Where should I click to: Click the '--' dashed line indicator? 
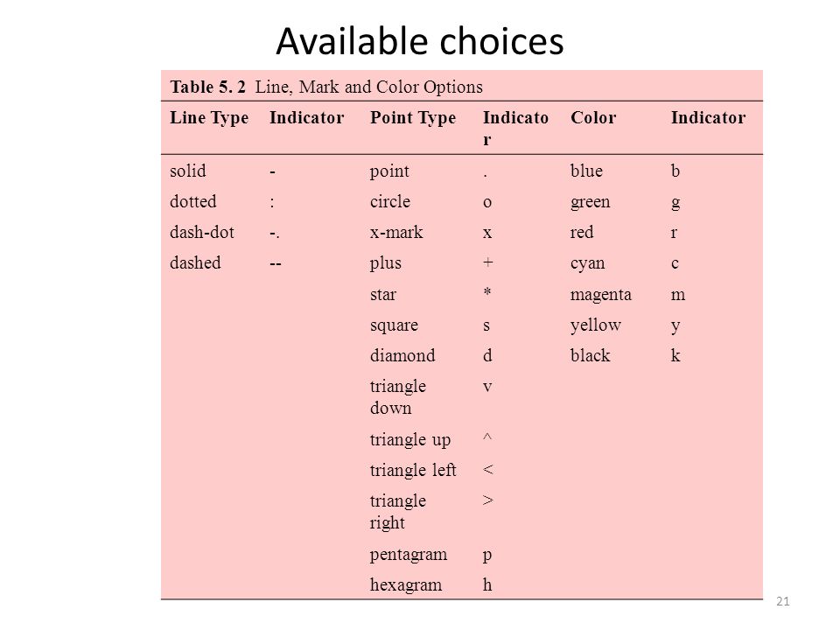[276, 263]
